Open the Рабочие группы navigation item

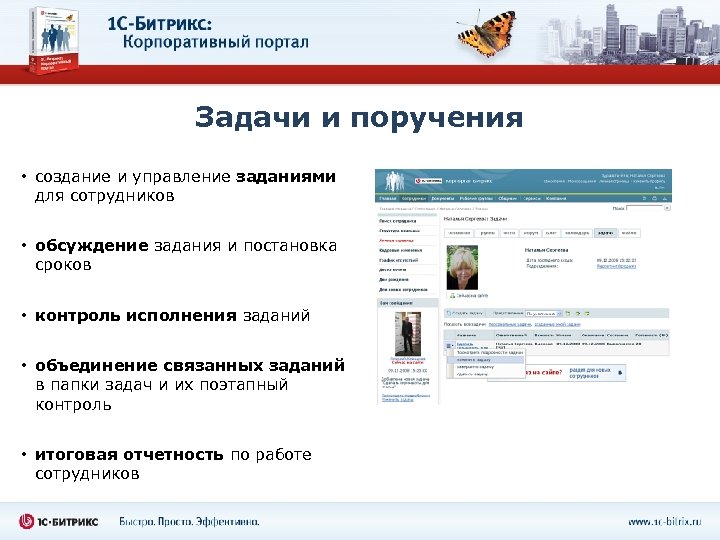(476, 198)
